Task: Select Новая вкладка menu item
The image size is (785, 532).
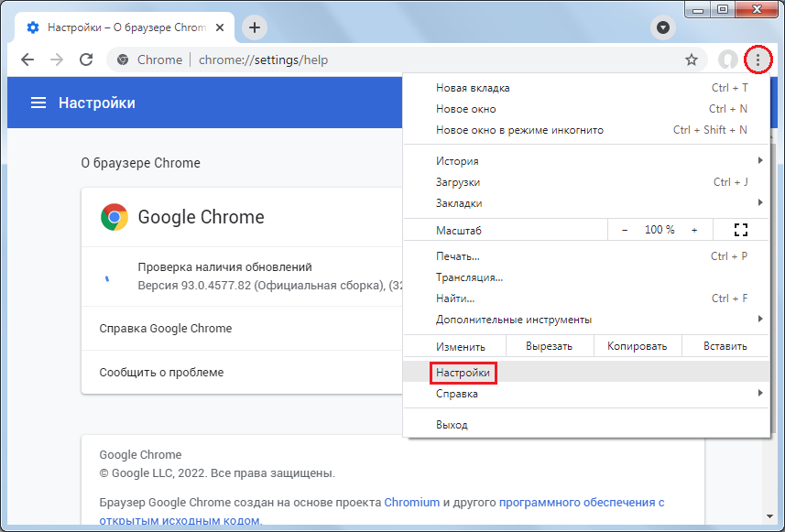Action: coord(586,88)
